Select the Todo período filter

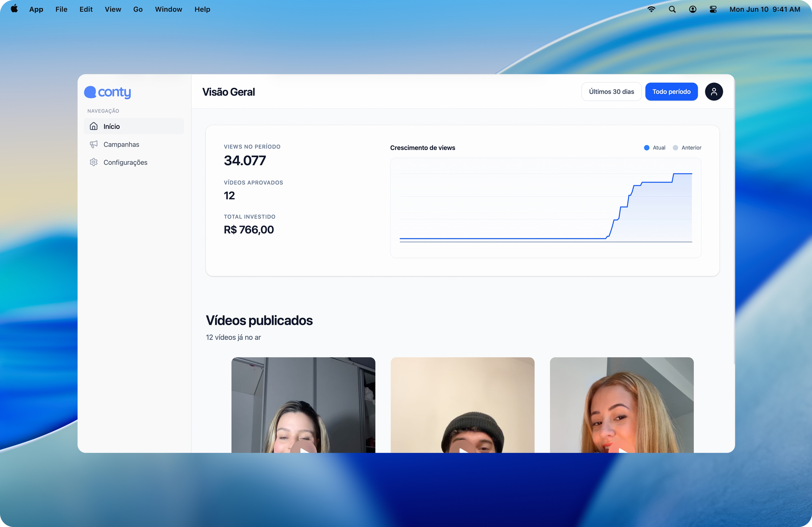pos(671,92)
